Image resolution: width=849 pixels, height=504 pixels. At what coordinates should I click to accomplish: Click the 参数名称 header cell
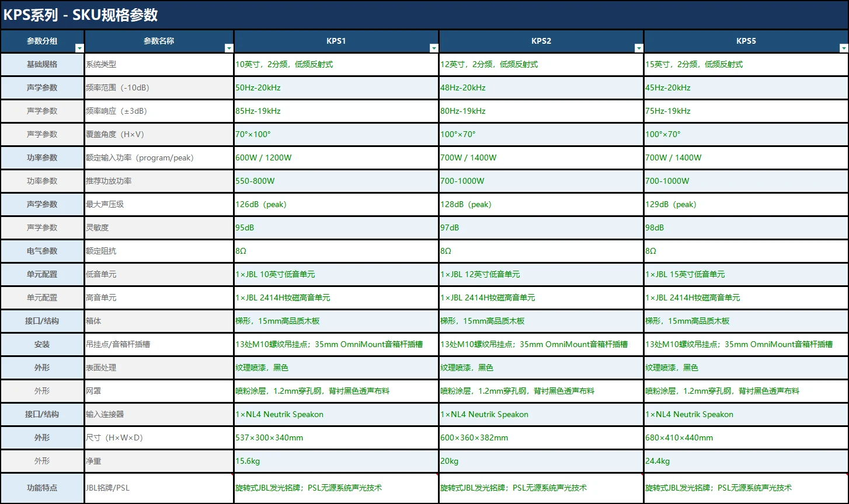tap(159, 41)
